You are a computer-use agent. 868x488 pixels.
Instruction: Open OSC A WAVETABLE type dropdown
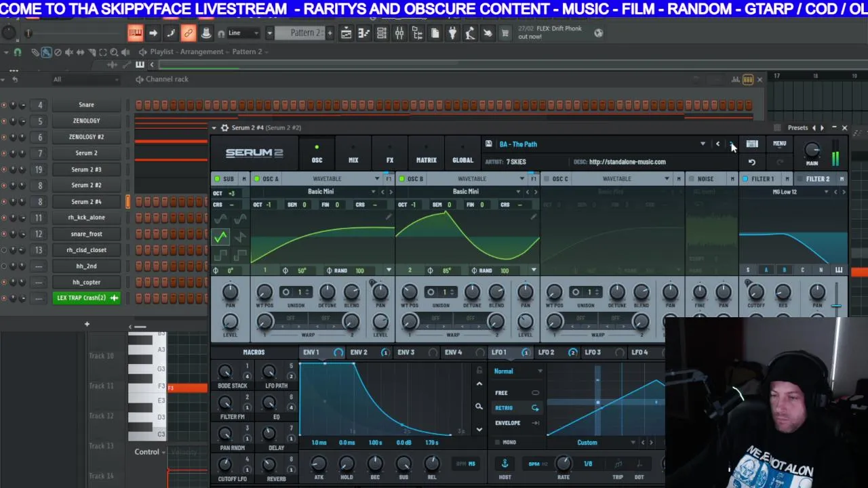[x=376, y=179]
